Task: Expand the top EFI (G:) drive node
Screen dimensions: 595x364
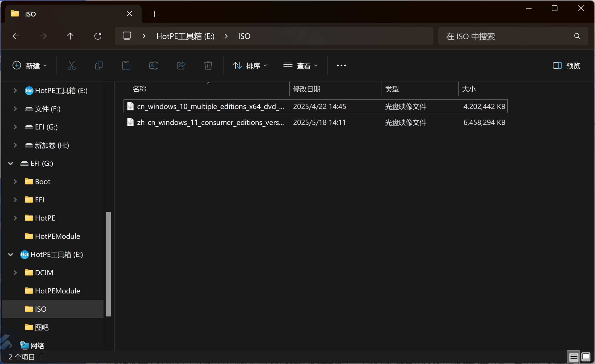Action: click(15, 127)
